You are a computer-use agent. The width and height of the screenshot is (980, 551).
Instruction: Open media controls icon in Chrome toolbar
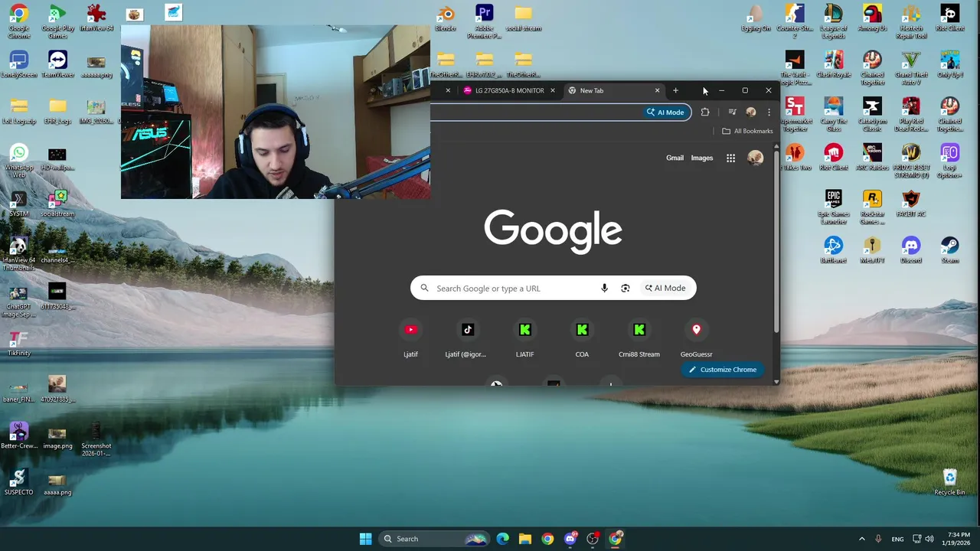(732, 112)
